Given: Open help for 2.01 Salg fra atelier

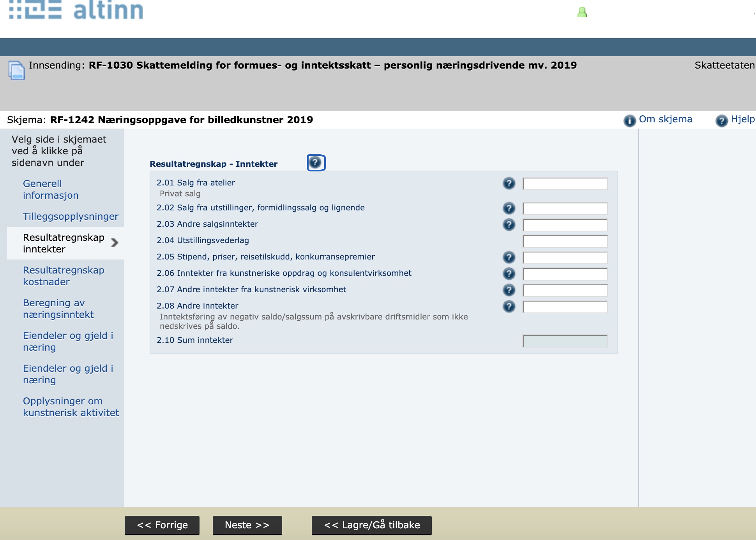Looking at the screenshot, I should click(509, 183).
